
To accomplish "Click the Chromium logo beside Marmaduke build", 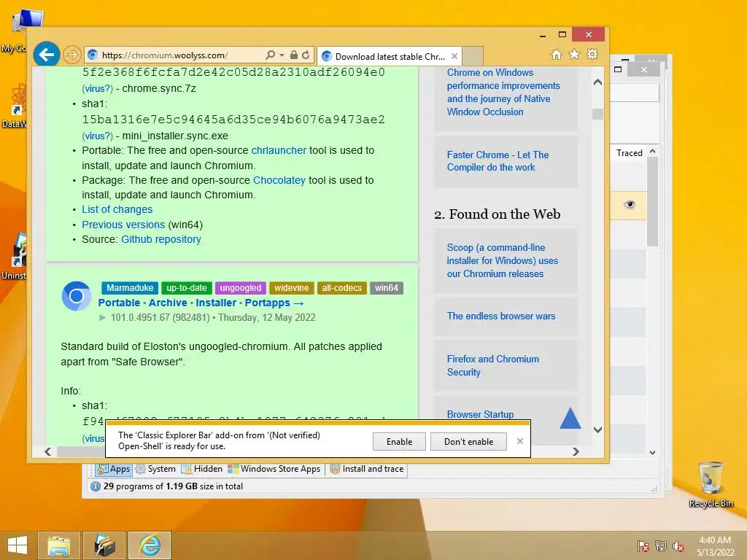I will click(x=76, y=296).
